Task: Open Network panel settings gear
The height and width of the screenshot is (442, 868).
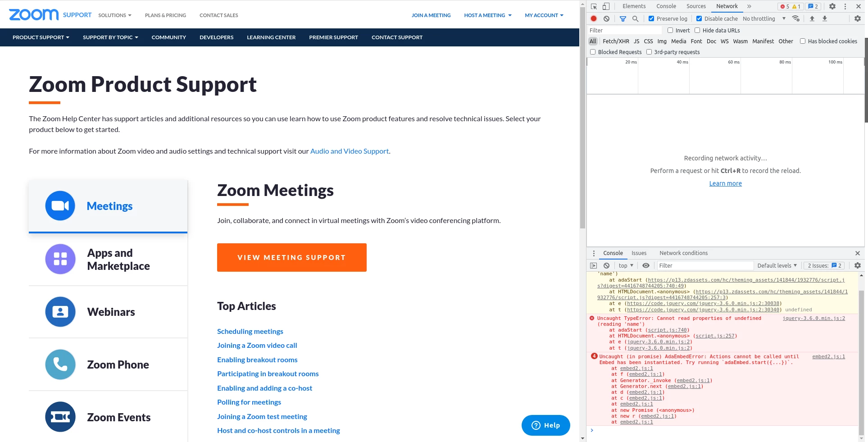Action: 857,18
